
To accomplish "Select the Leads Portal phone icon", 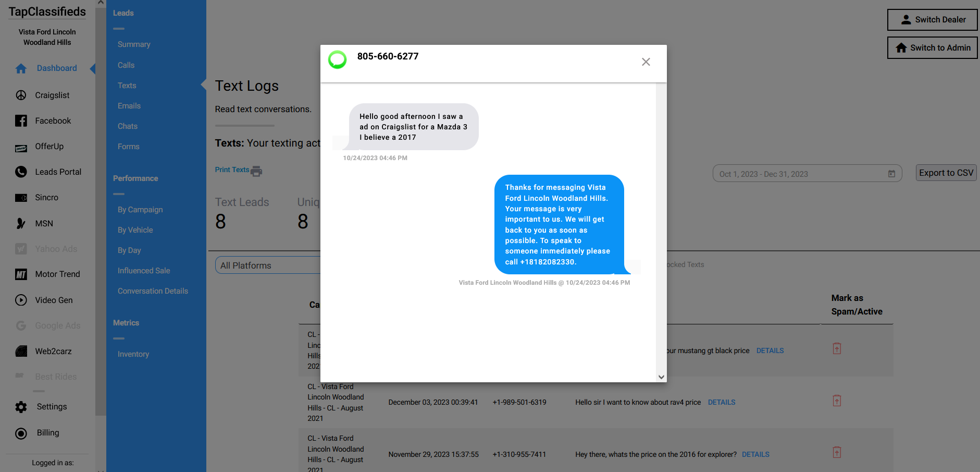I will (x=21, y=172).
